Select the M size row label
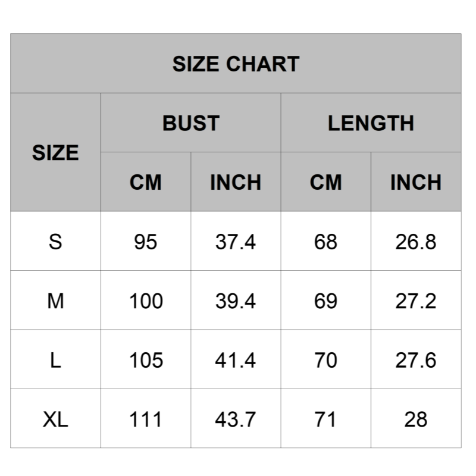Viewport: 476px width, 476px height. (55, 301)
